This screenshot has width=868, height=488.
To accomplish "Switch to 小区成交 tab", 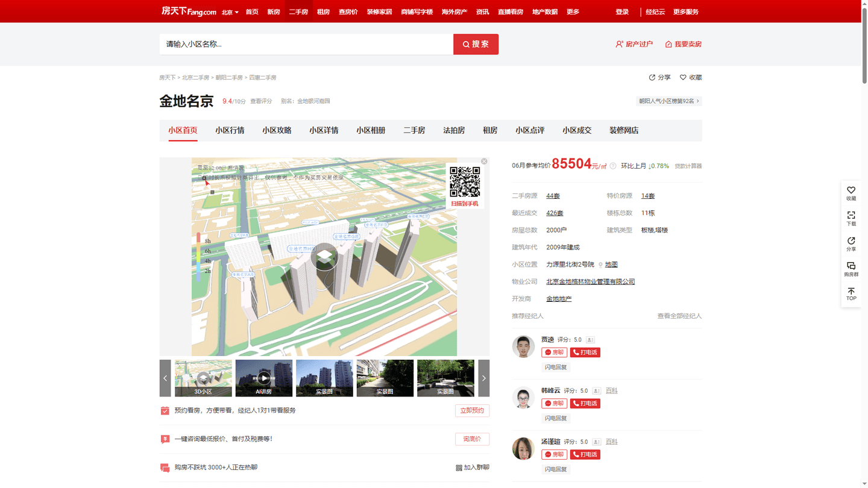I will point(577,130).
